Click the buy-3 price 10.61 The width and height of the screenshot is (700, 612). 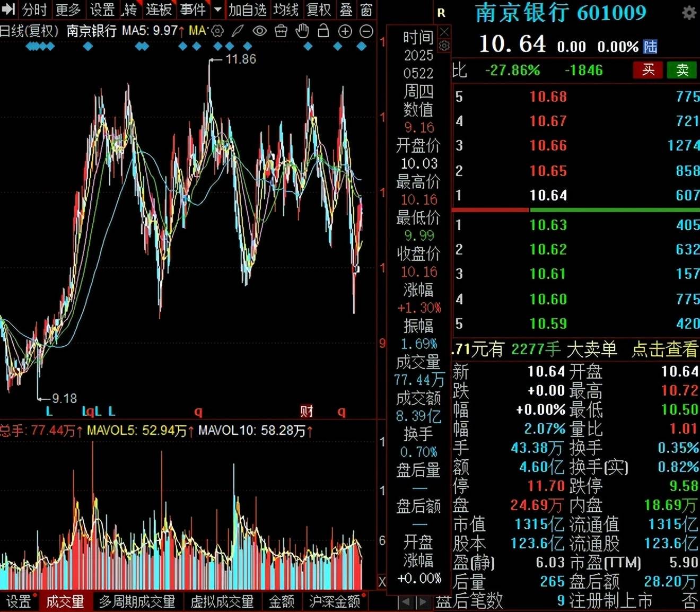pos(548,274)
